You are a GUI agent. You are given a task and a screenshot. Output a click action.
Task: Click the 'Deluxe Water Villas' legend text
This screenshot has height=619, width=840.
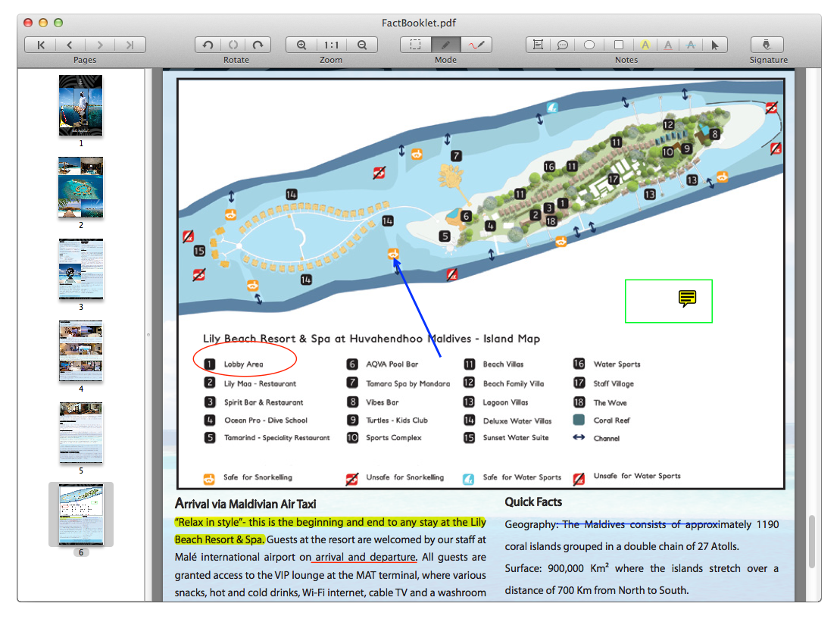coord(517,421)
